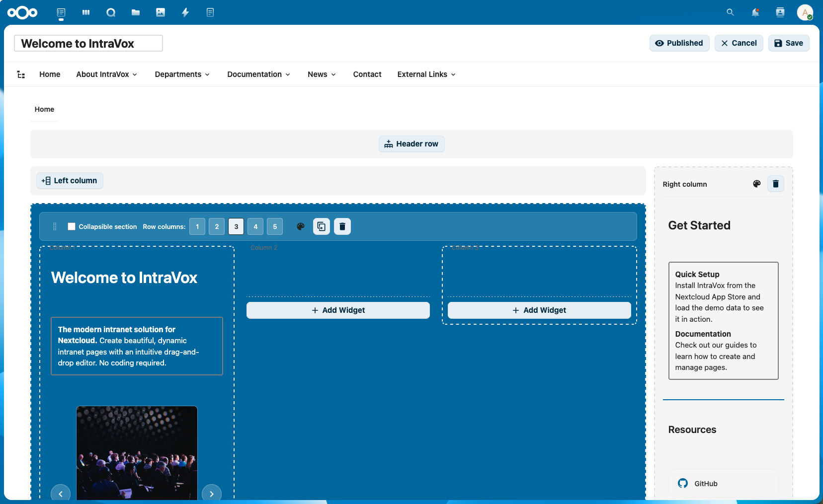Save the page changes
The width and height of the screenshot is (823, 504).
tap(788, 43)
